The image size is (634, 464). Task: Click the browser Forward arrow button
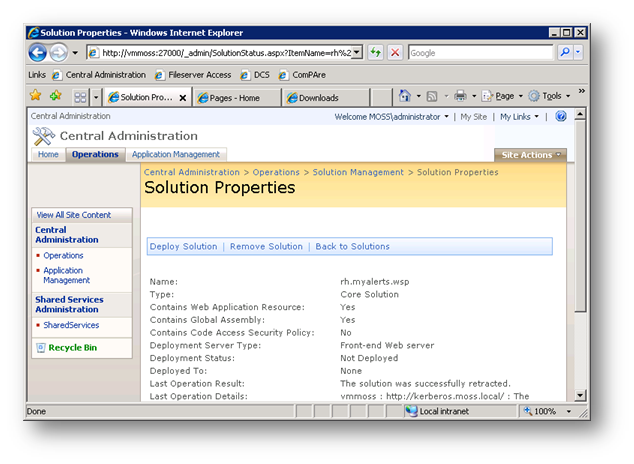click(x=59, y=53)
